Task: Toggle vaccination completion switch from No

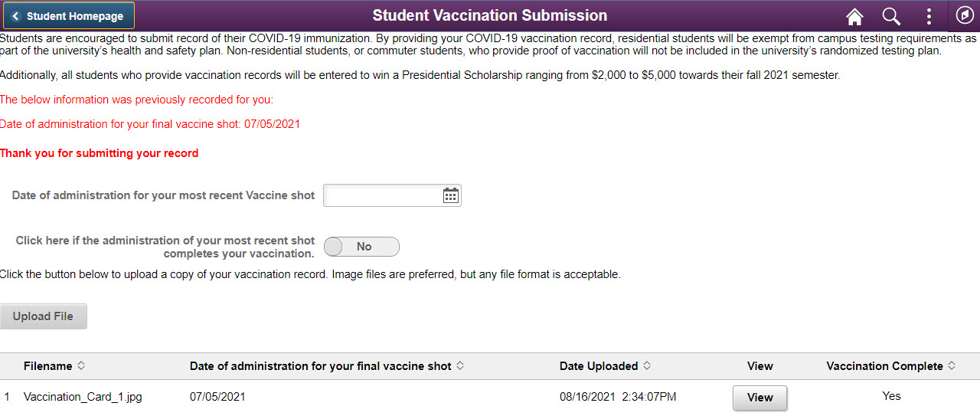Action: click(x=361, y=247)
